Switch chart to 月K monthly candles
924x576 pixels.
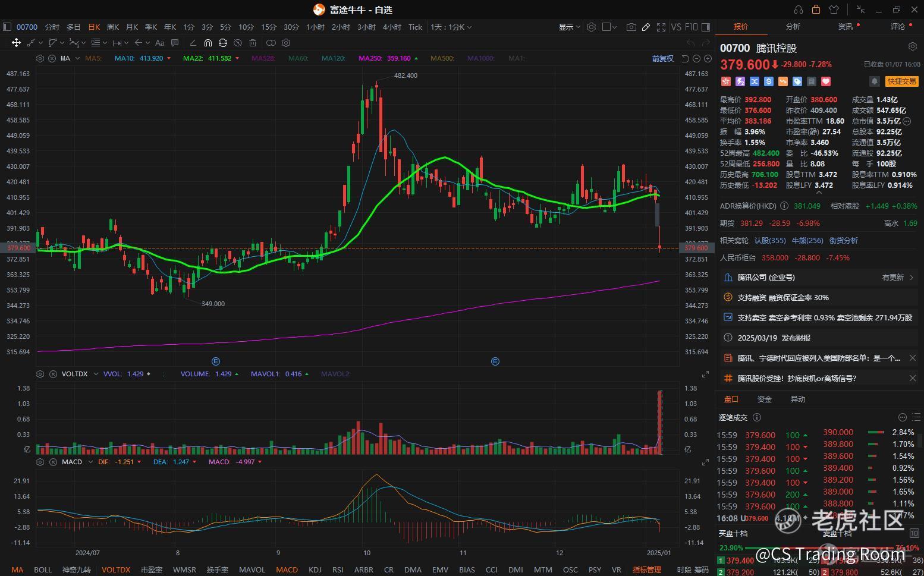click(132, 27)
